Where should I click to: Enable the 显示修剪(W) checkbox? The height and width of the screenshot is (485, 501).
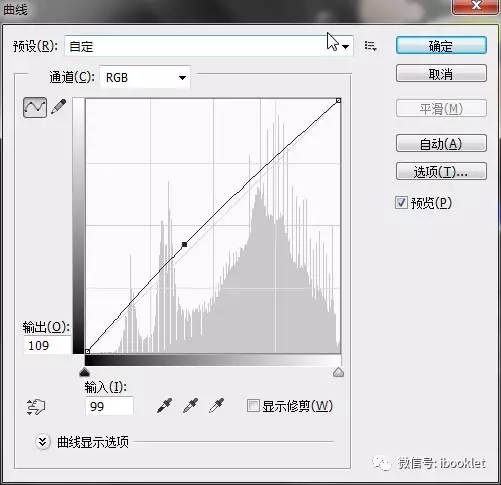point(253,406)
